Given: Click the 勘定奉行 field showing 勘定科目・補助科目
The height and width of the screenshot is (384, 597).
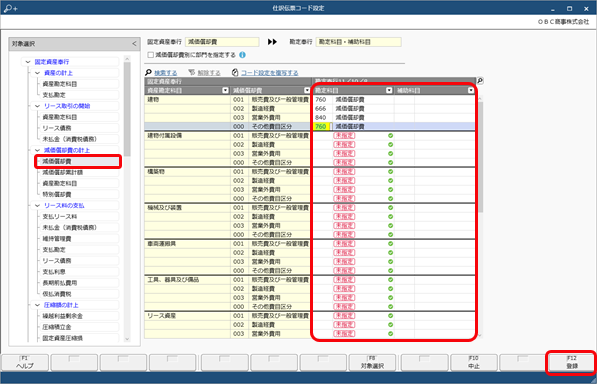Looking at the screenshot, I should [358, 42].
